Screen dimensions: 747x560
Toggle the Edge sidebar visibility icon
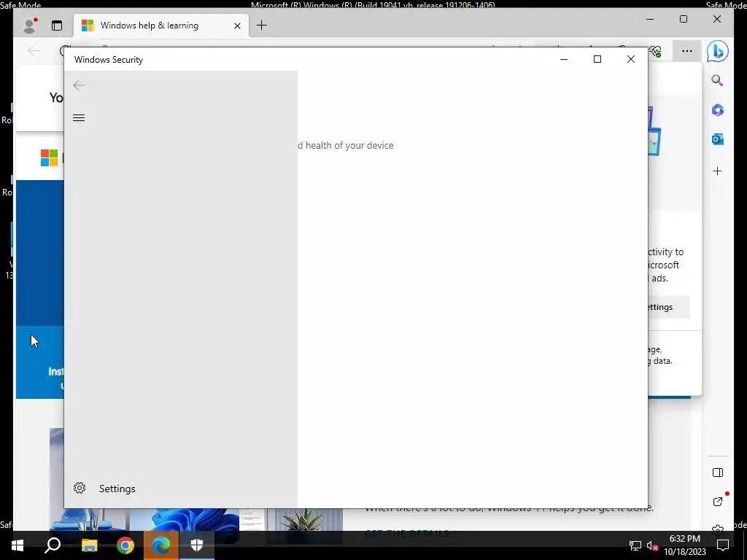pos(718,472)
